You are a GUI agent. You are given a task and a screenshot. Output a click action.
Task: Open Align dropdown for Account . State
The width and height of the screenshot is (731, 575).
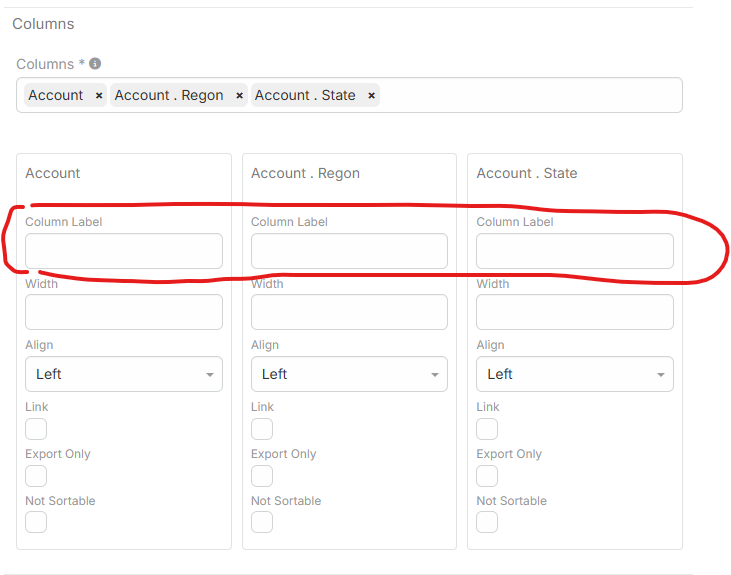tap(574, 374)
